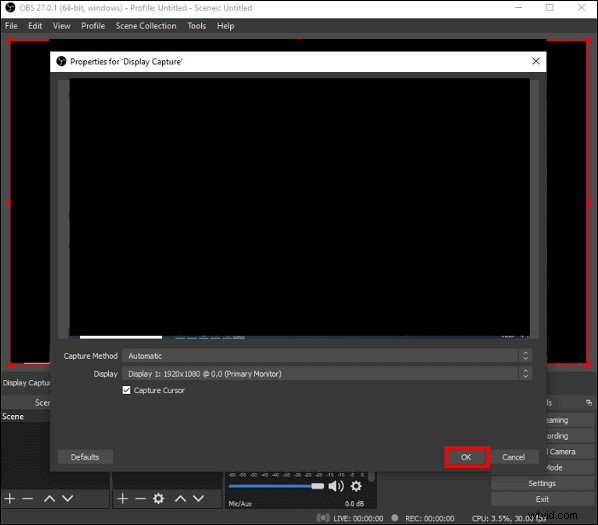Remove selected source with minus icon

pos(140,498)
